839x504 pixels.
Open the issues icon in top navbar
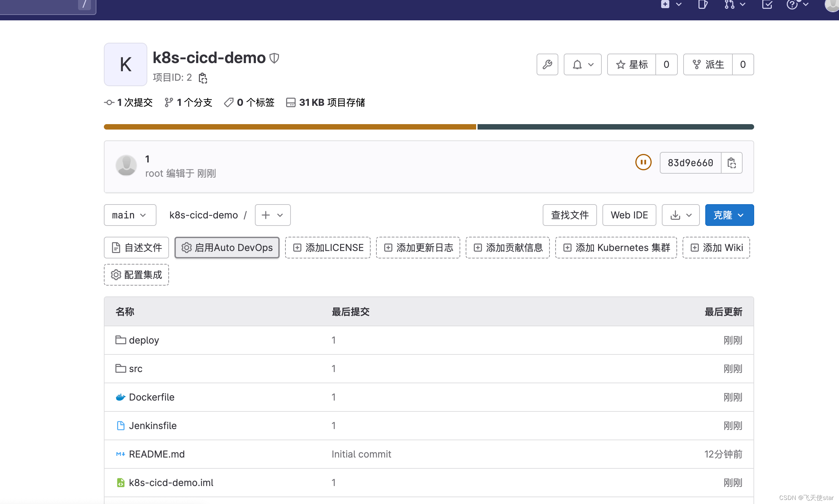coord(703,4)
